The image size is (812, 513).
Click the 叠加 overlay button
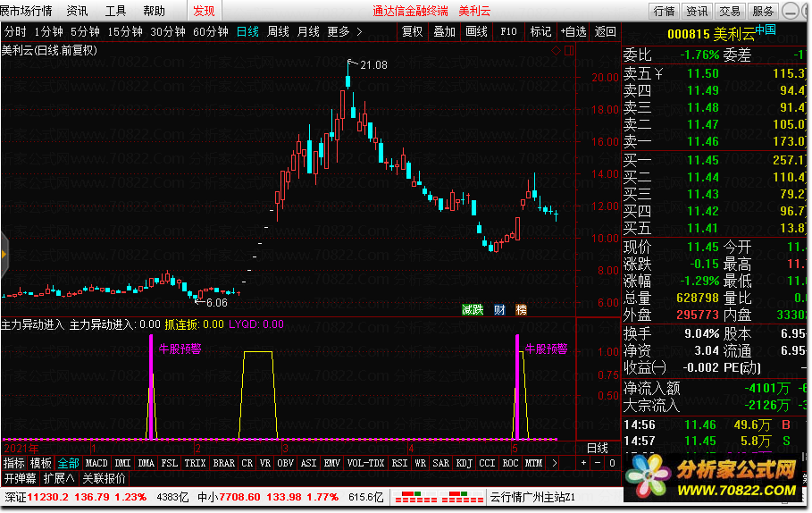click(x=444, y=31)
